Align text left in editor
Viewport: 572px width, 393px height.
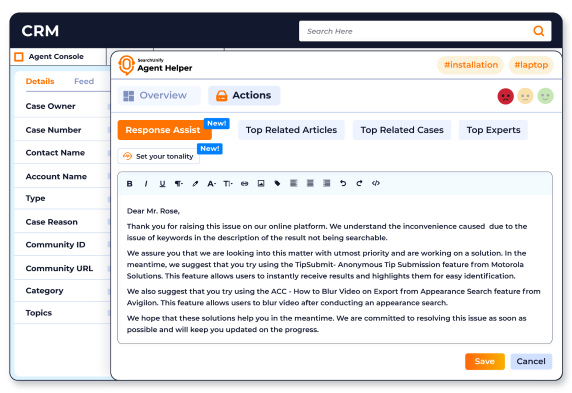294,183
